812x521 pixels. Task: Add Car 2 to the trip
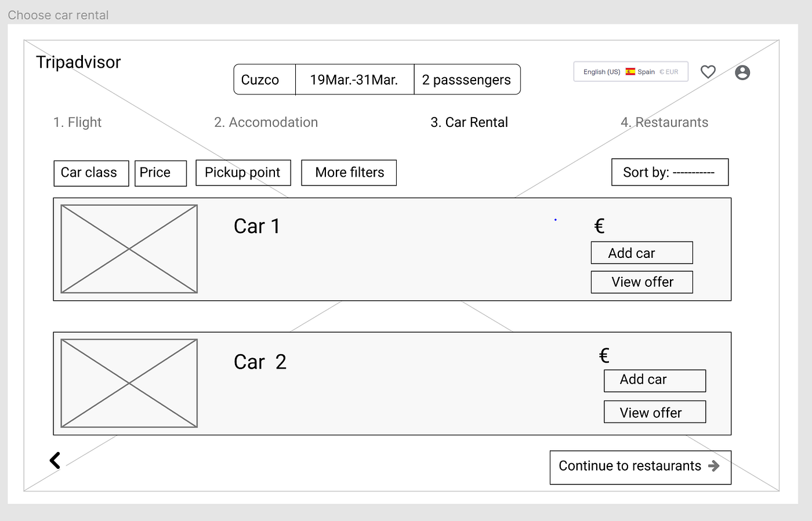point(654,380)
